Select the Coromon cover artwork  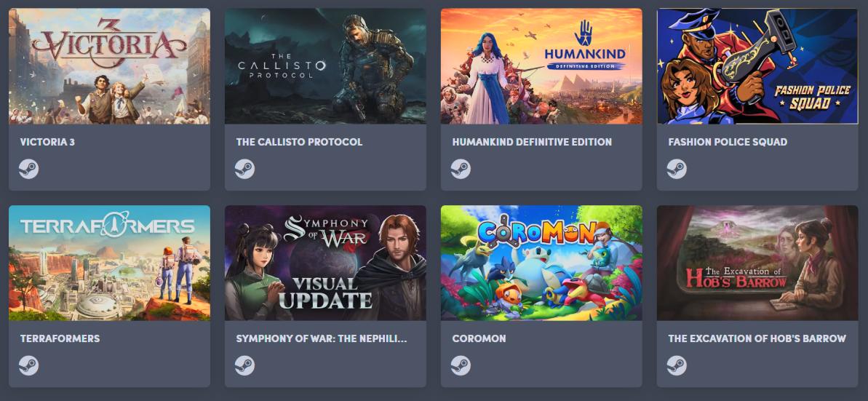pos(541,263)
